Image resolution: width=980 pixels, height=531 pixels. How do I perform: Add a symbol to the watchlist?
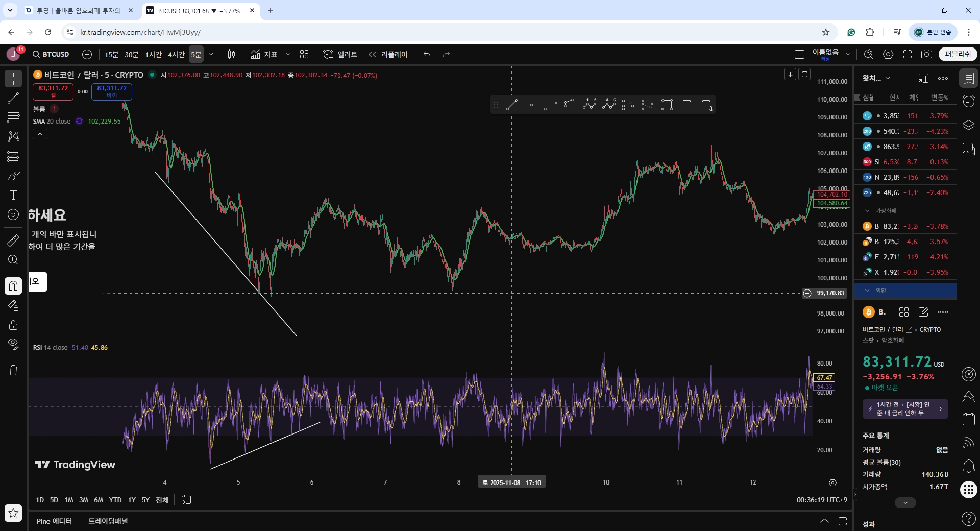(904, 78)
